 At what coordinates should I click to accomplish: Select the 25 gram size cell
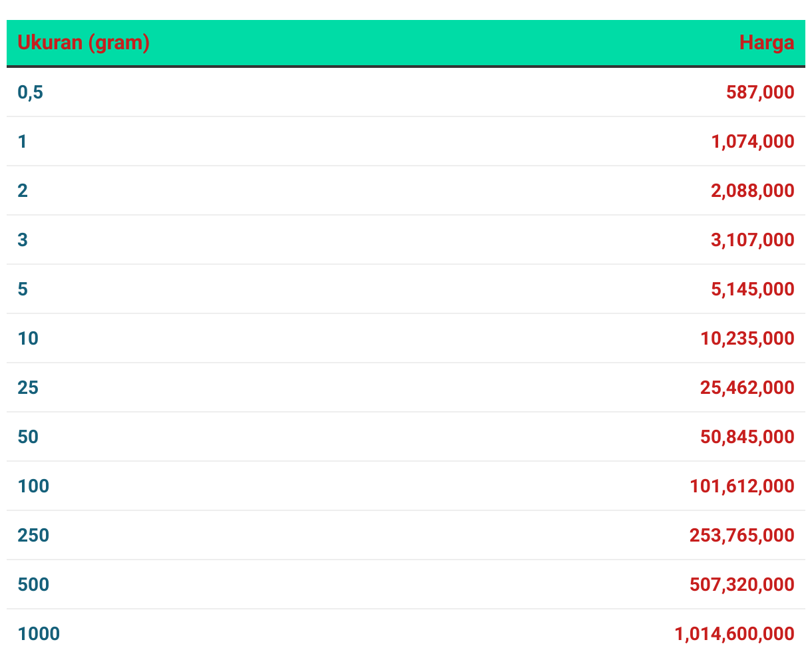(28, 387)
